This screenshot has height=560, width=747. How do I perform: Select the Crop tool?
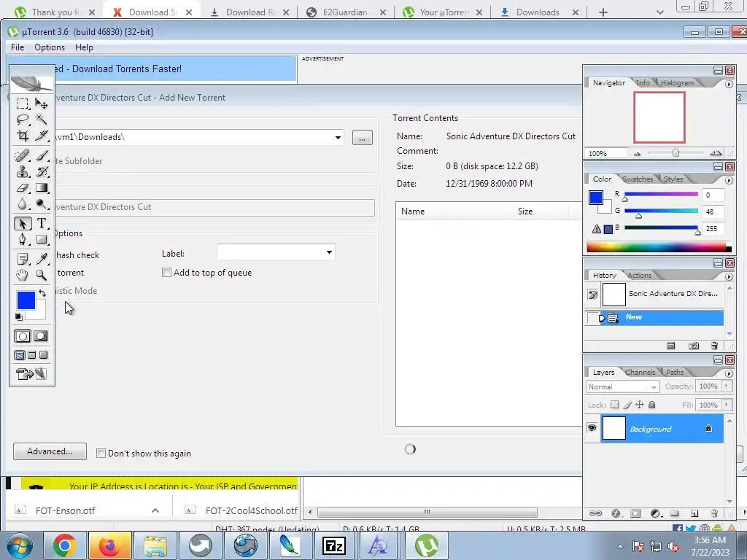22,136
